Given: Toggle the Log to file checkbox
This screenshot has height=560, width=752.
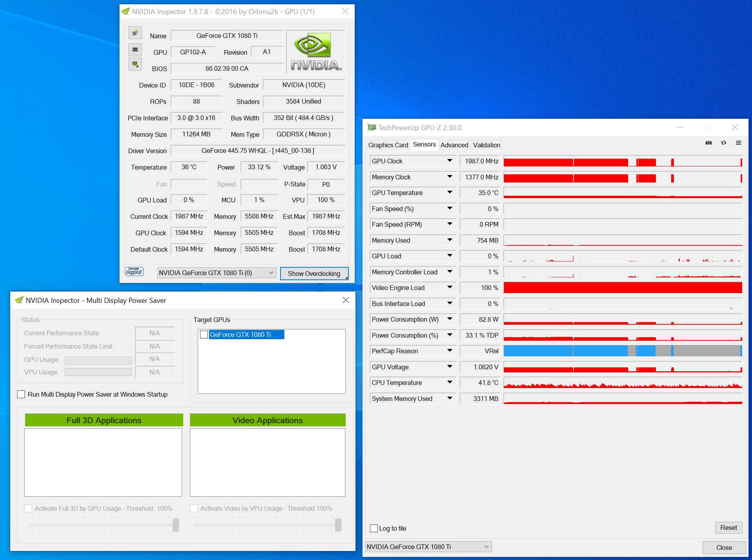Looking at the screenshot, I should click(374, 528).
